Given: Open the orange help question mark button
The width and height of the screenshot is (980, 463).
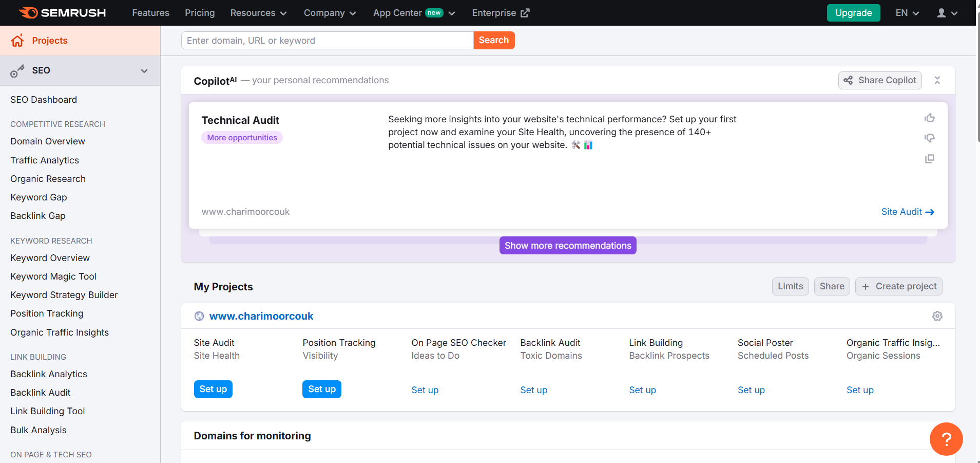Looking at the screenshot, I should pyautogui.click(x=946, y=439).
